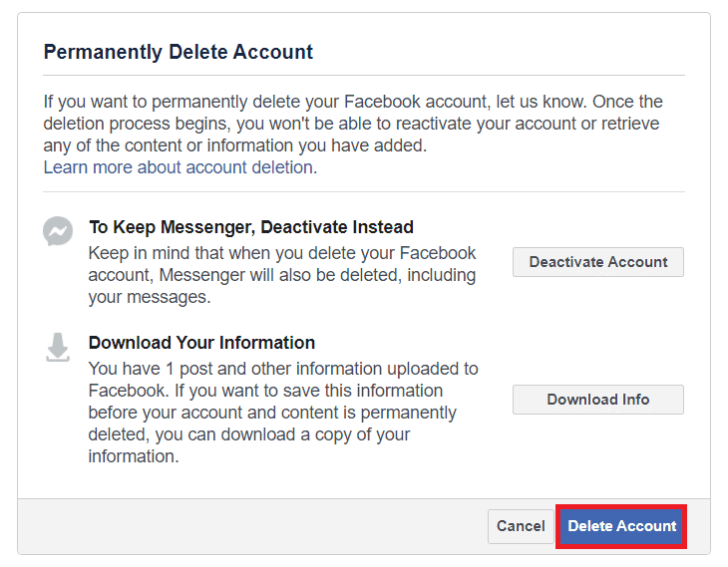Image resolution: width=728 pixels, height=567 pixels.
Task: Click the Permanently Delete Account heading
Action: [179, 52]
